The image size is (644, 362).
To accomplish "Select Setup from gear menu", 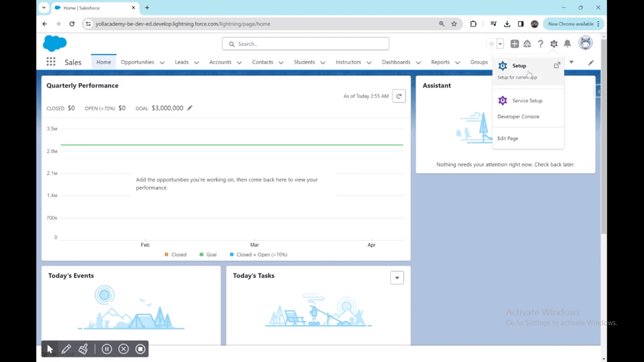I will tap(528, 71).
